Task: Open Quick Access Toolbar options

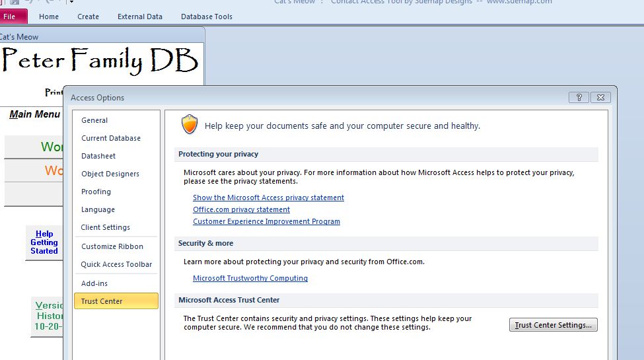Action: (x=116, y=264)
